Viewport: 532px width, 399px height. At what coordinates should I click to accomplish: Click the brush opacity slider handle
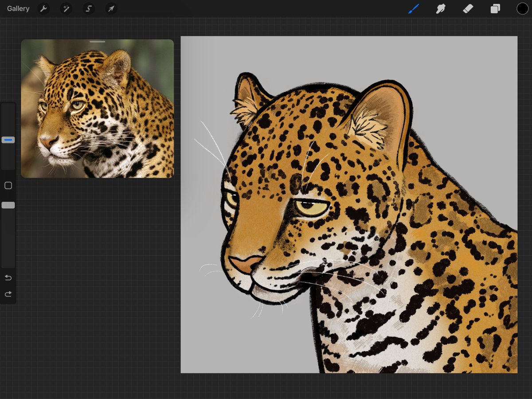point(8,205)
